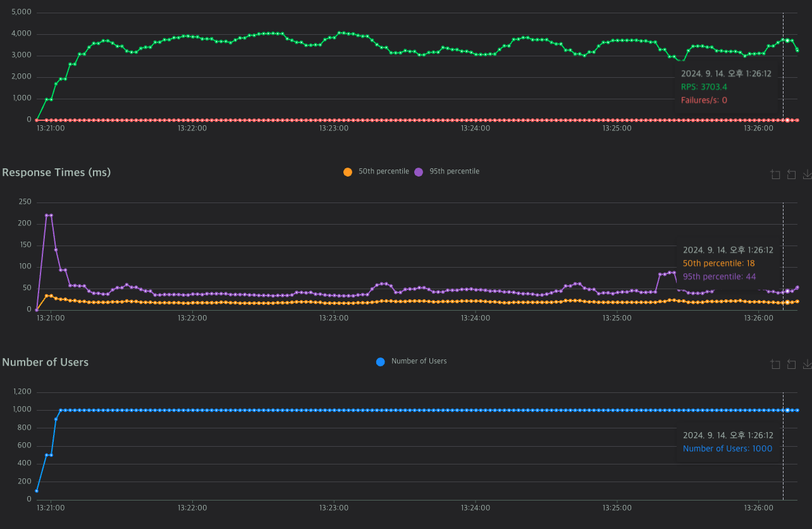This screenshot has width=812, height=529.
Task: Activate zoom-select tool on Number of Users chart
Action: coord(775,364)
